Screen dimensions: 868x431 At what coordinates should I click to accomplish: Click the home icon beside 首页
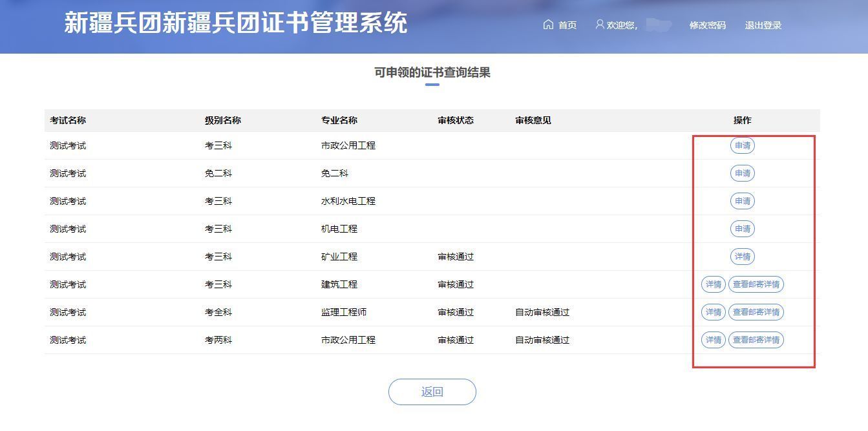pyautogui.click(x=548, y=25)
